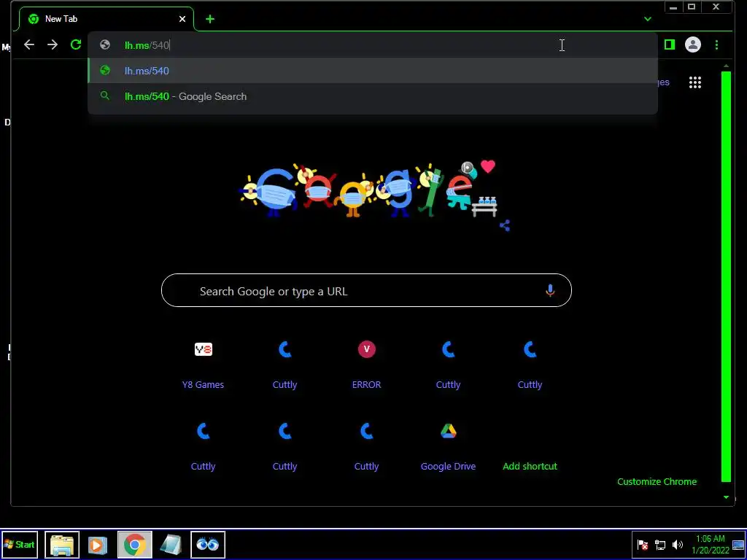
Task: Open a new tab with plus button
Action: [210, 19]
